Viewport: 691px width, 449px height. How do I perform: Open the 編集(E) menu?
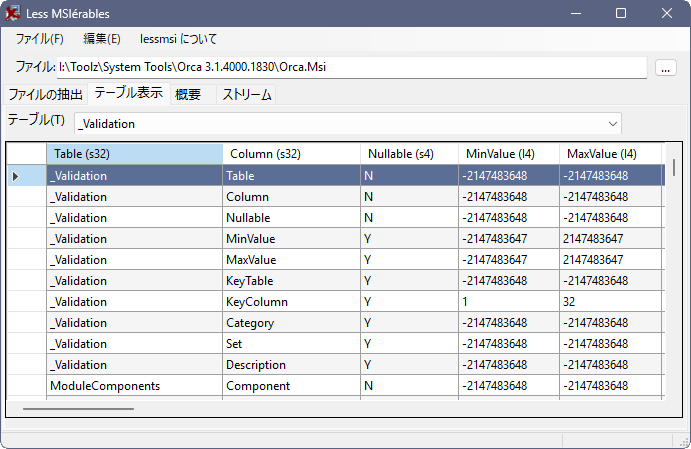pos(102,39)
